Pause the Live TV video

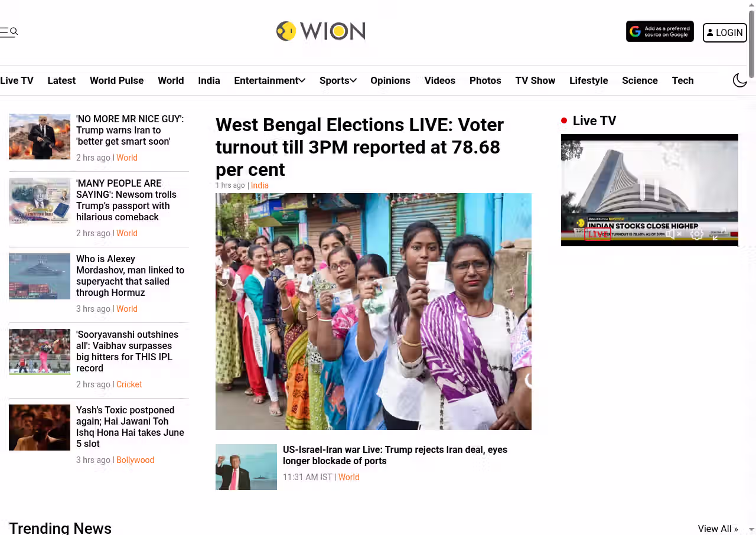[649, 190]
